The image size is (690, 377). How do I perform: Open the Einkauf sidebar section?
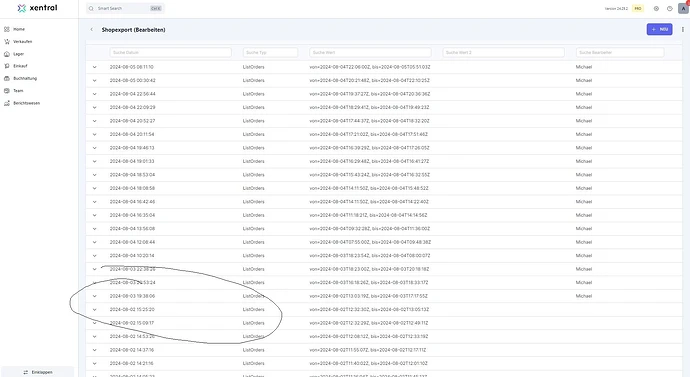pos(16,66)
